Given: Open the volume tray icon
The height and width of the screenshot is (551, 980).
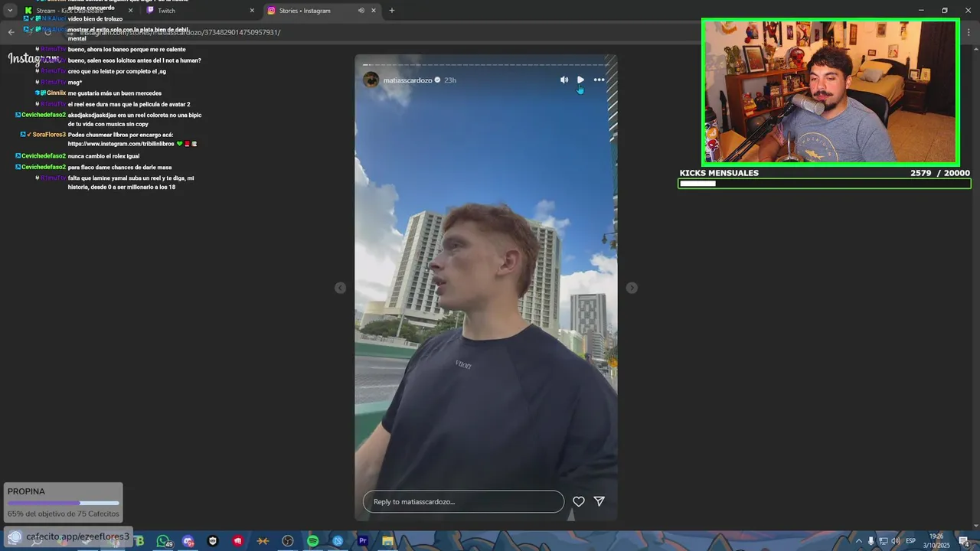Looking at the screenshot, I should click(895, 541).
